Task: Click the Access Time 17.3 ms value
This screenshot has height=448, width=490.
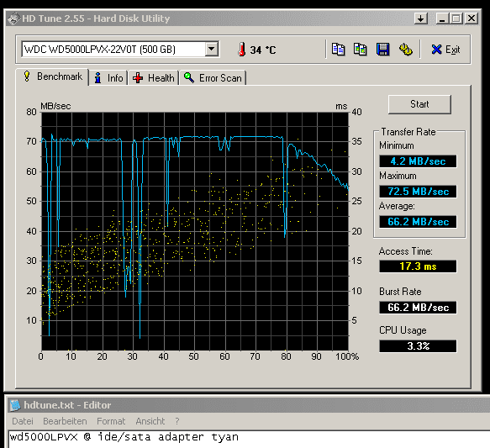Action: click(418, 266)
